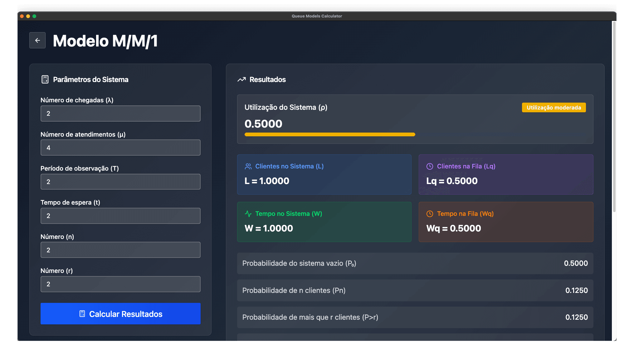The width and height of the screenshot is (634, 364).
Task: Click the Modelo M/M/1 heading
Action: pyautogui.click(x=105, y=41)
